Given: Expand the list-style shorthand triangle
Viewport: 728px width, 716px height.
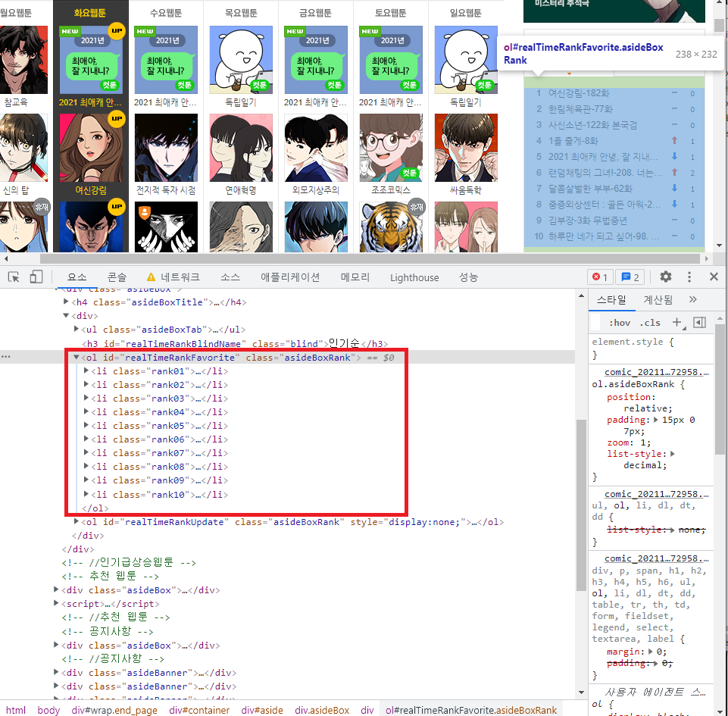Looking at the screenshot, I should click(672, 454).
